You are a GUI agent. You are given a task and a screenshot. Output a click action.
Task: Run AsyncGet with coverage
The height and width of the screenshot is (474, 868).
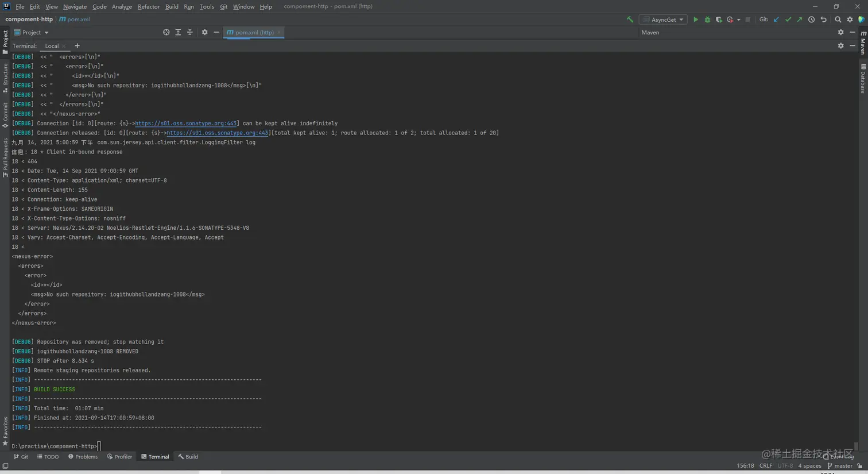(719, 20)
